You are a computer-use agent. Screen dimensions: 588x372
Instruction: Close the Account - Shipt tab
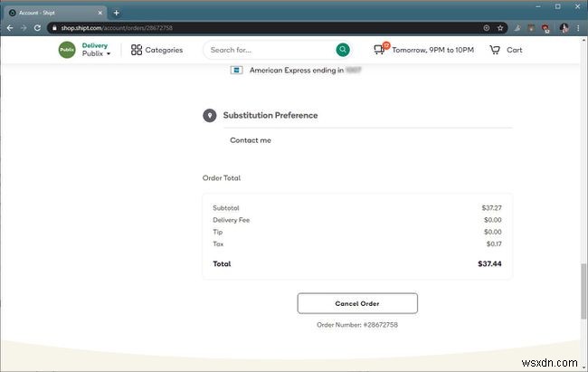tap(100, 13)
